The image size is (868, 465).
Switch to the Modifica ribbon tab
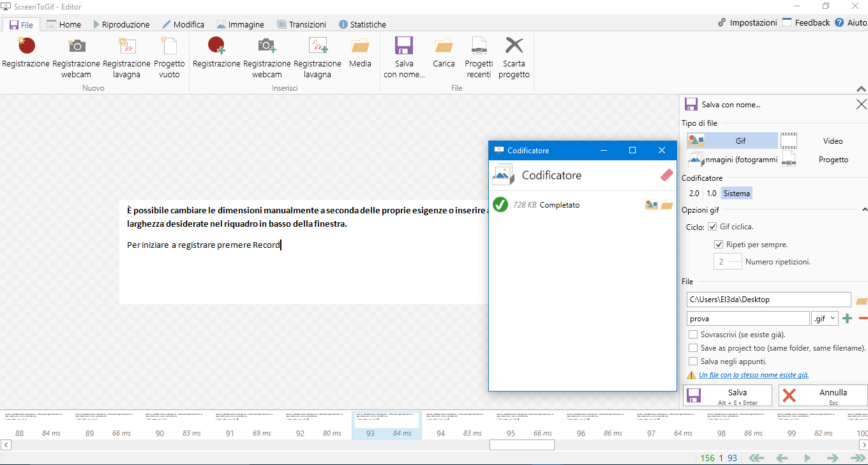click(x=184, y=24)
